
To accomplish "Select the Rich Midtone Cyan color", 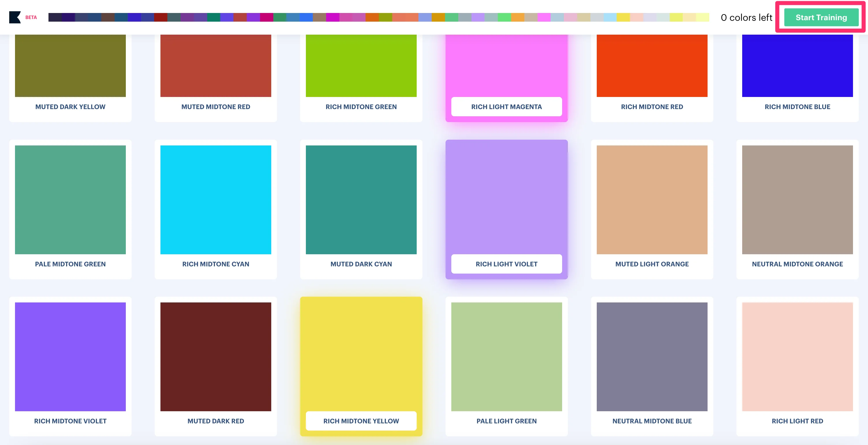I will pos(216,199).
